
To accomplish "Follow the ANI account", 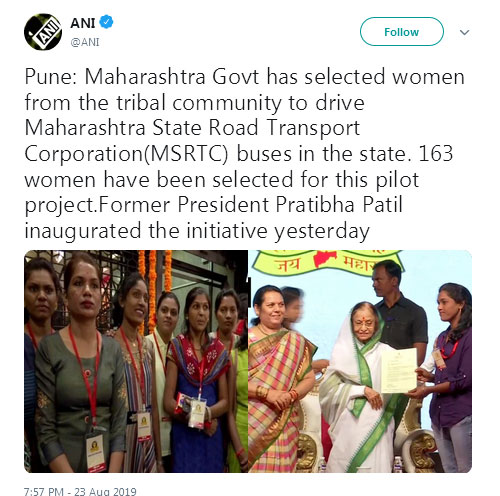I will 402,32.
